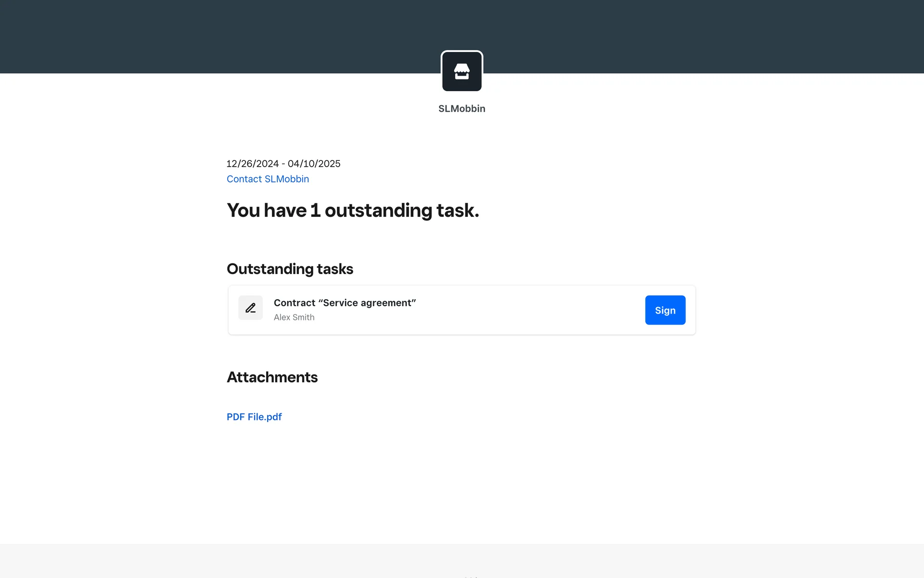This screenshot has width=924, height=578.
Task: Open the PDF File.pdf attachment
Action: pyautogui.click(x=254, y=417)
